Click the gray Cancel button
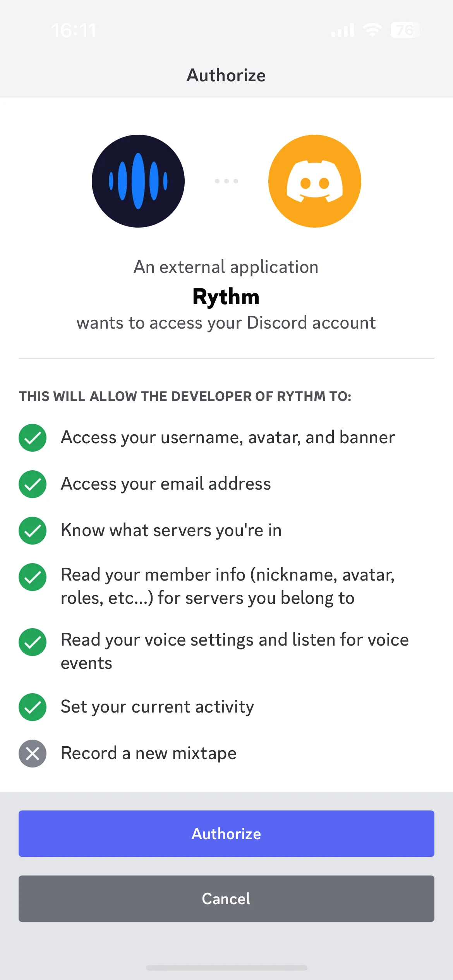 point(226,899)
